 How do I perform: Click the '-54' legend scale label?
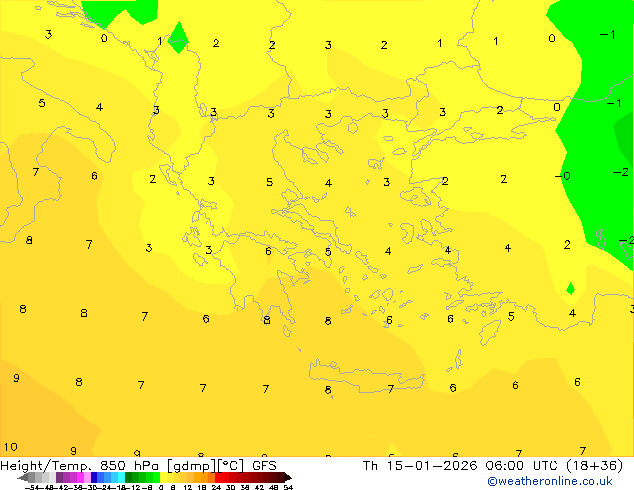click(x=32, y=487)
